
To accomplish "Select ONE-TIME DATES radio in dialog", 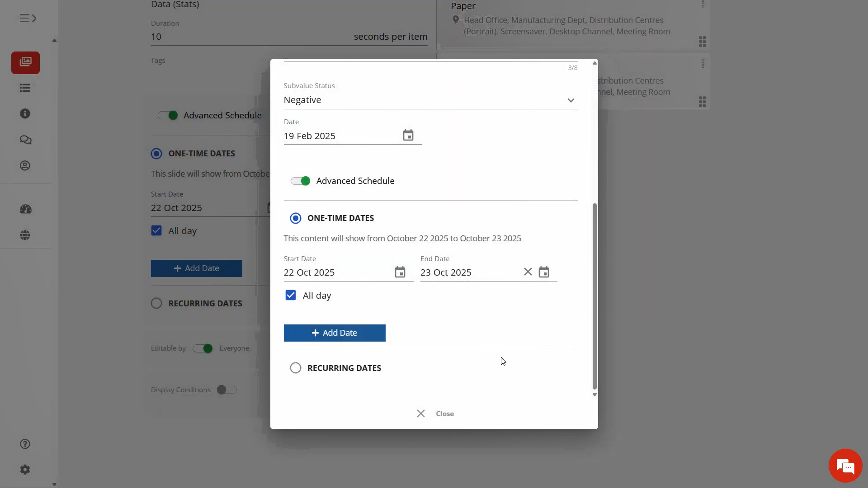I will pyautogui.click(x=296, y=218).
